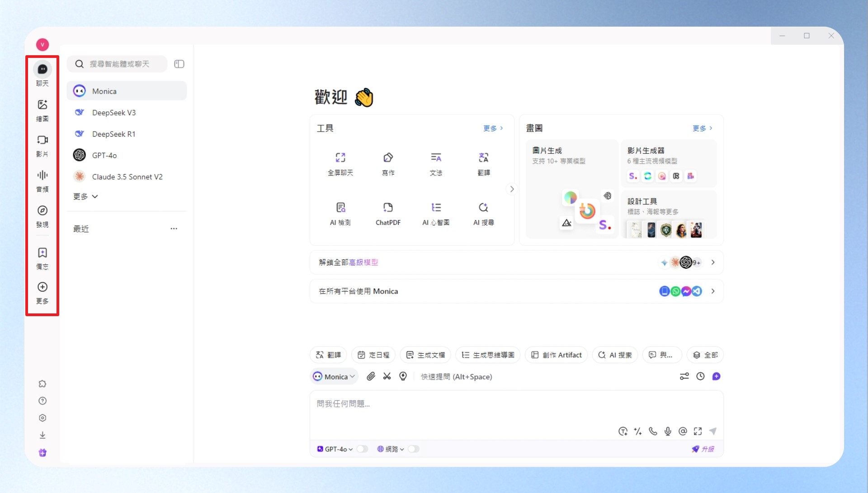Screen dimensions: 868x493
Task: Open the 音頻 audio sidebar icon
Action: tap(42, 181)
